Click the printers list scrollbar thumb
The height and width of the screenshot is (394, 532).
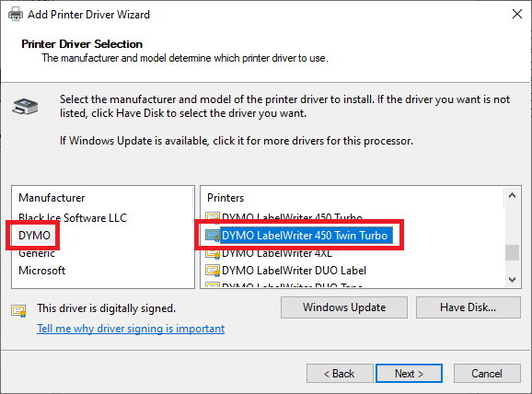[513, 252]
